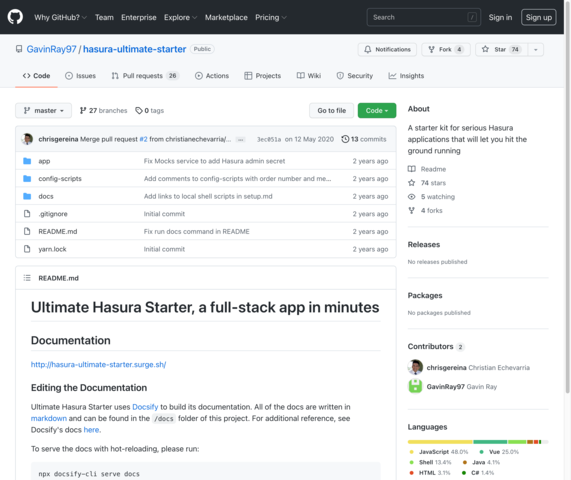This screenshot has height=480, width=571.
Task: Open the Docsify link in README
Action: [x=145, y=407]
